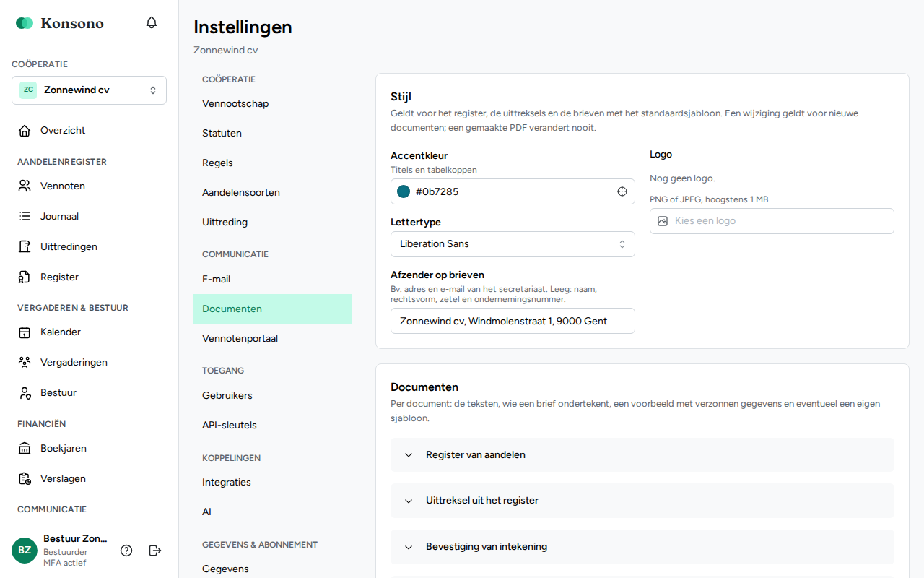The image size is (924, 578).
Task: Go to Kalender page
Action: click(89, 332)
